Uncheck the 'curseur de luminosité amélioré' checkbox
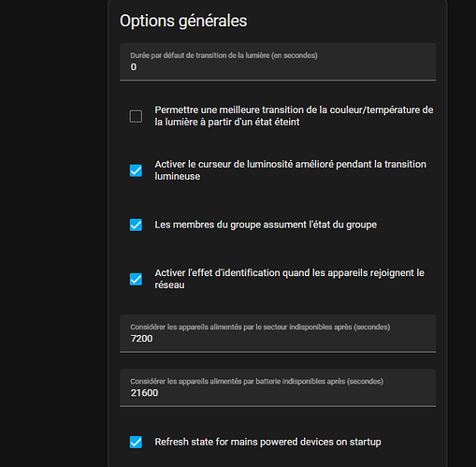 pos(136,170)
